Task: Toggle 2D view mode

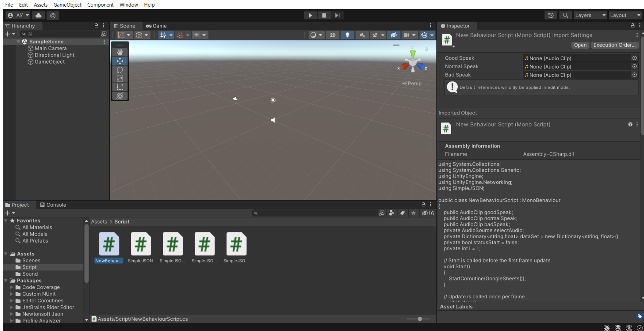Action: click(333, 35)
